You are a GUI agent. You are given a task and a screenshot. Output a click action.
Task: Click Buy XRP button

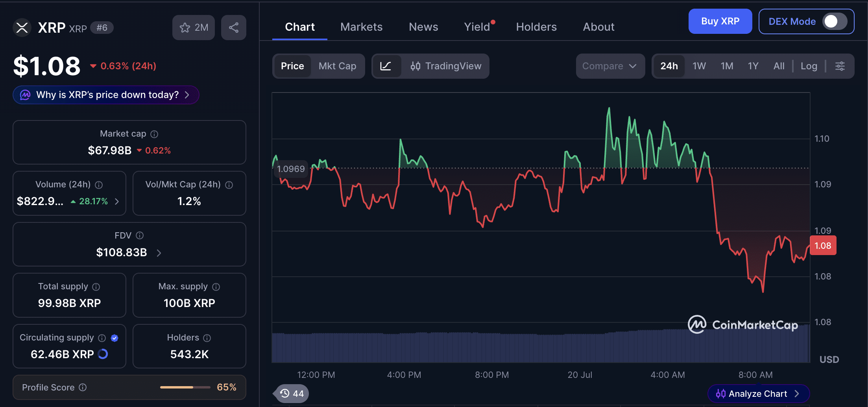(x=720, y=21)
